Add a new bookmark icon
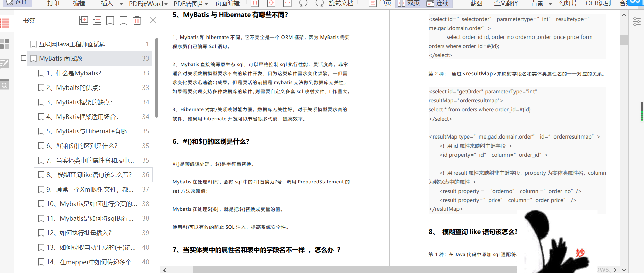This screenshot has width=644, height=273. point(110,20)
